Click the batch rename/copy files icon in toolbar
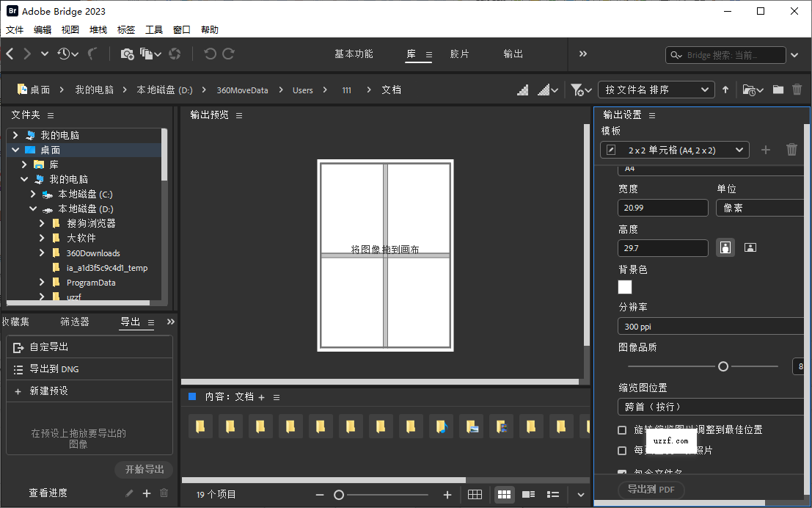 (146, 54)
